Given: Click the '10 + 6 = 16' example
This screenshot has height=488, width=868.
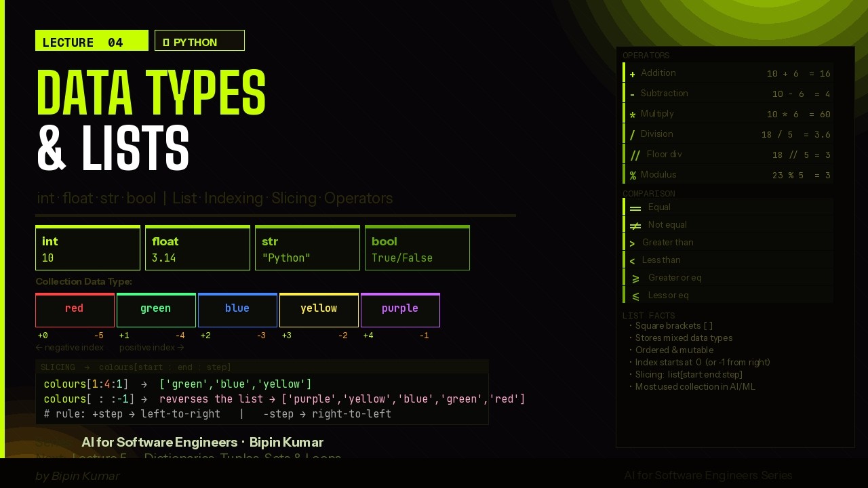Looking at the screenshot, I should pos(798,74).
